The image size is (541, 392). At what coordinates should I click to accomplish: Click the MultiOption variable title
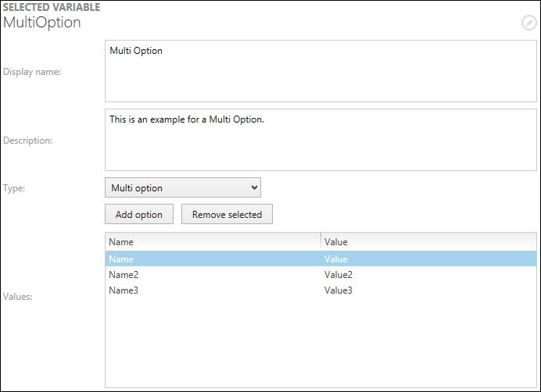click(x=42, y=23)
